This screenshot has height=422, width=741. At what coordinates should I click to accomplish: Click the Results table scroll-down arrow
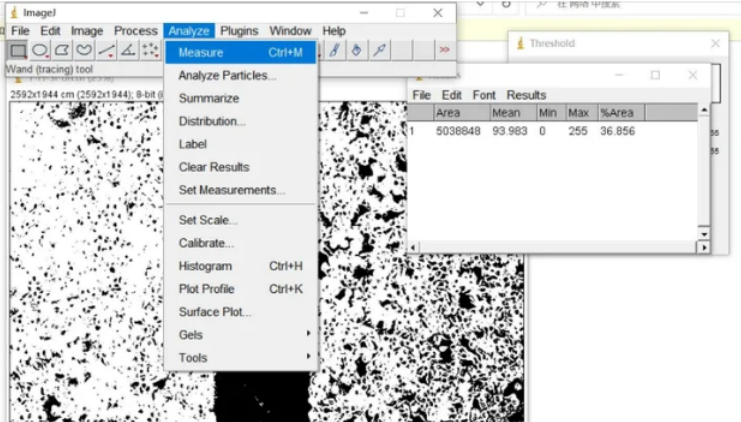pyautogui.click(x=703, y=232)
